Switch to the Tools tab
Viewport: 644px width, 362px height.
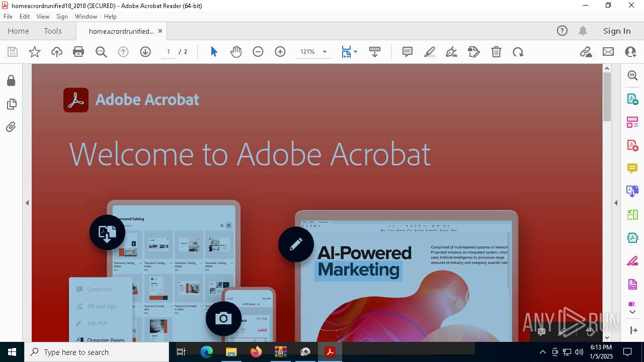click(53, 31)
